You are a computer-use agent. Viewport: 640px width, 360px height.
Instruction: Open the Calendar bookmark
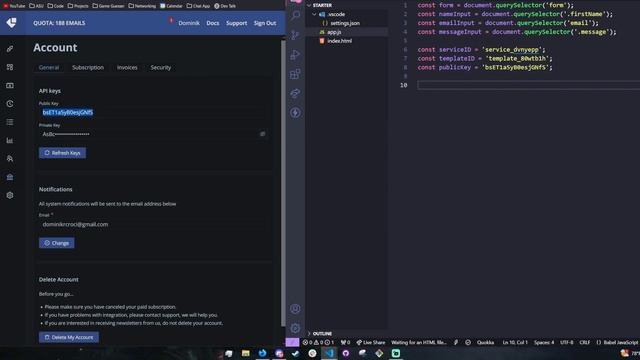[x=171, y=6]
